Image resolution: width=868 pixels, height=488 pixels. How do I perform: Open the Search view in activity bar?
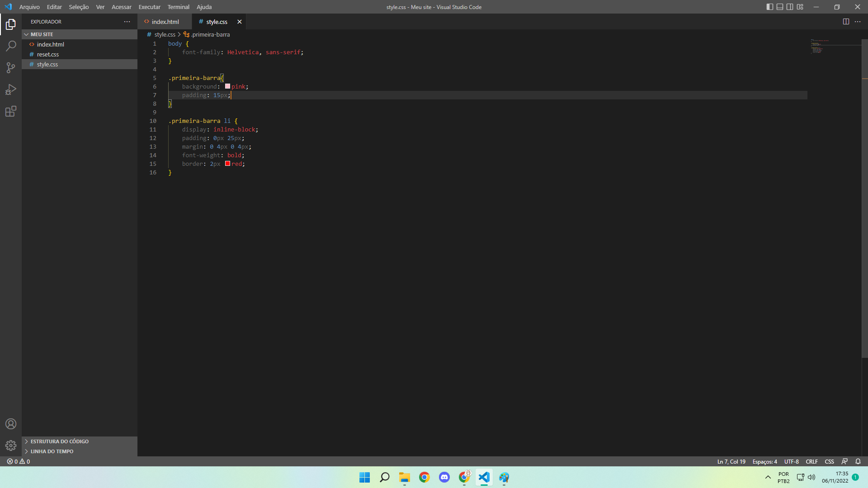(x=11, y=46)
